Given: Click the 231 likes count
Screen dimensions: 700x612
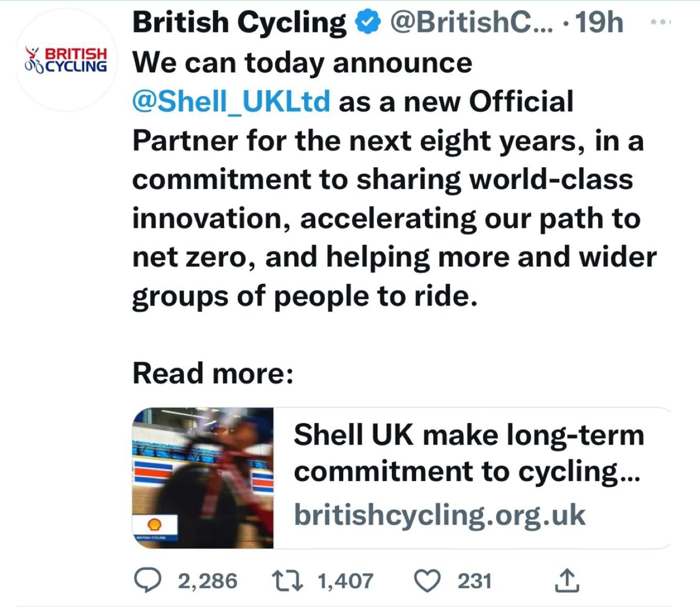Looking at the screenshot, I should click(x=474, y=581).
